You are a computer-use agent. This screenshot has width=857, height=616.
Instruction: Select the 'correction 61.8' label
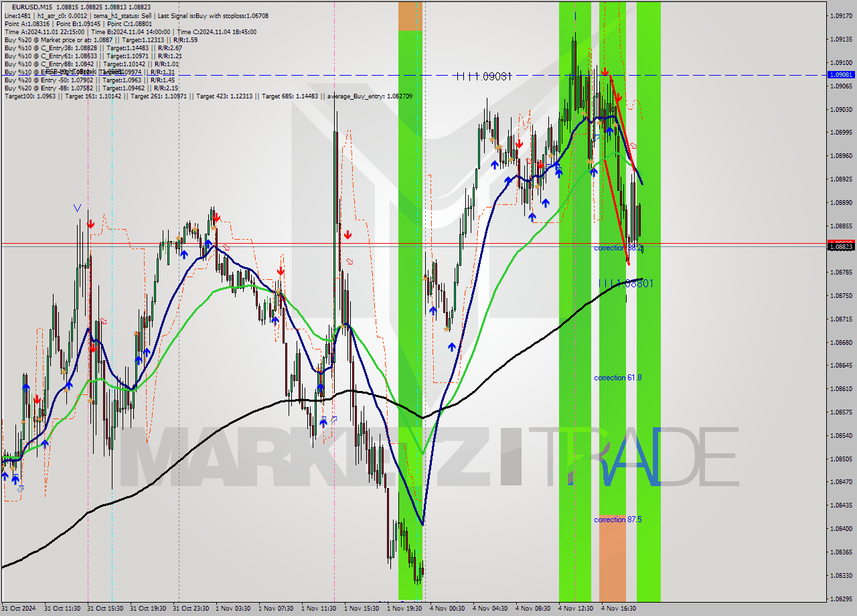(617, 378)
